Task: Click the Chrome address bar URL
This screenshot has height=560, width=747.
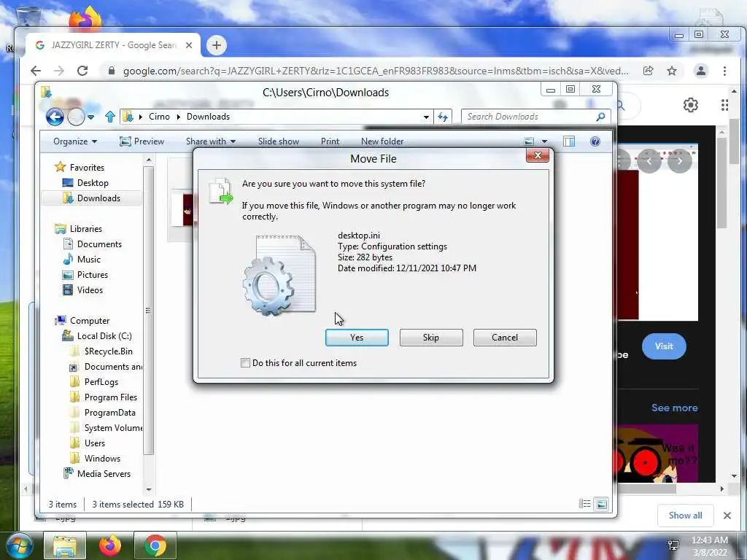Action: coord(376,71)
